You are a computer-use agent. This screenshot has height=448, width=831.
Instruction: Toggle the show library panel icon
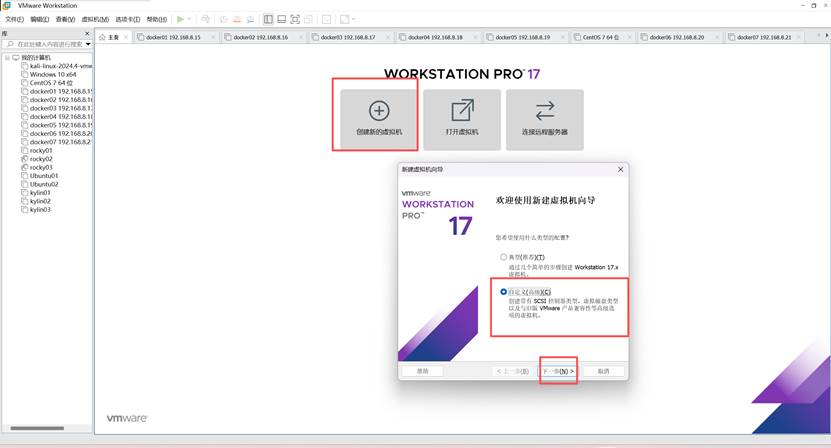[268, 19]
